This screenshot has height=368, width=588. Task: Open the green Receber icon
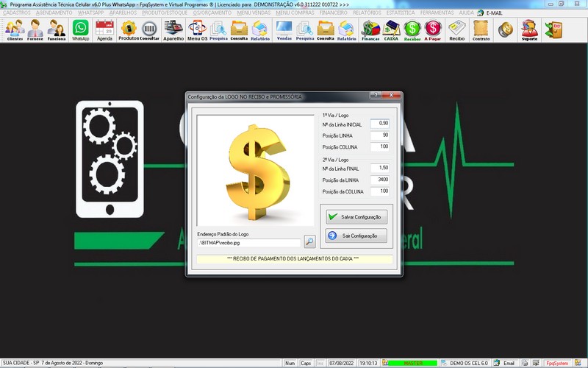point(412,30)
